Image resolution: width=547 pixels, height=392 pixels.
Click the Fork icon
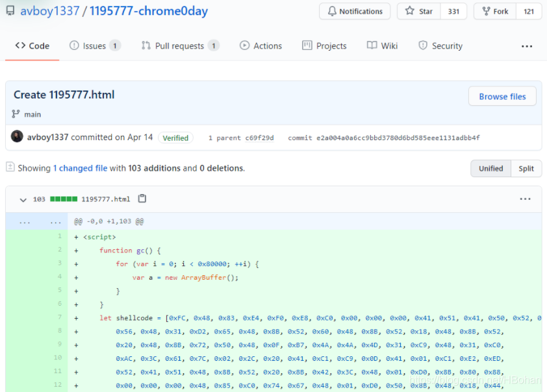[x=486, y=11]
